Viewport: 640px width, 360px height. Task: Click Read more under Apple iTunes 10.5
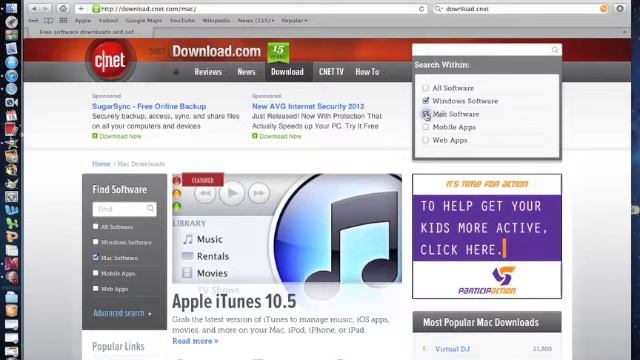click(195, 341)
